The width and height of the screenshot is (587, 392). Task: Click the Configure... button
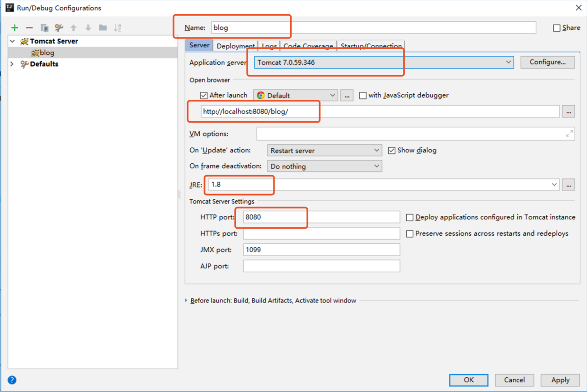(548, 62)
